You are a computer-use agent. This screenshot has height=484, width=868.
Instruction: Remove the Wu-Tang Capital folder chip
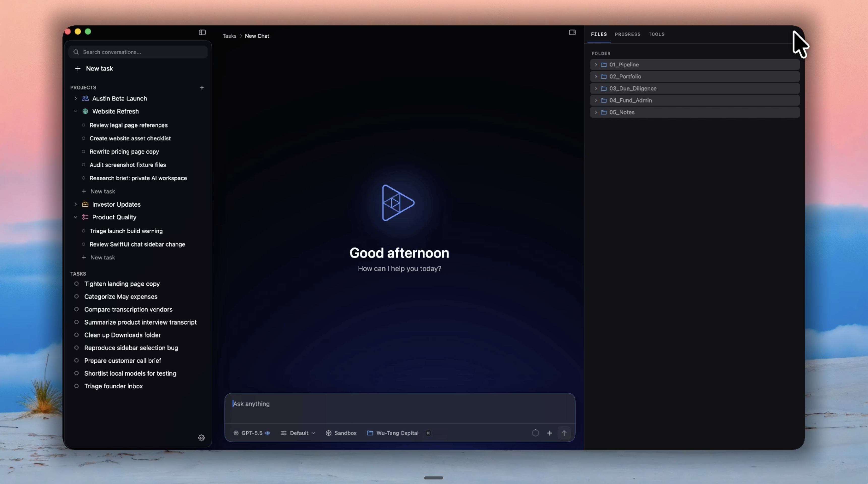pyautogui.click(x=428, y=433)
